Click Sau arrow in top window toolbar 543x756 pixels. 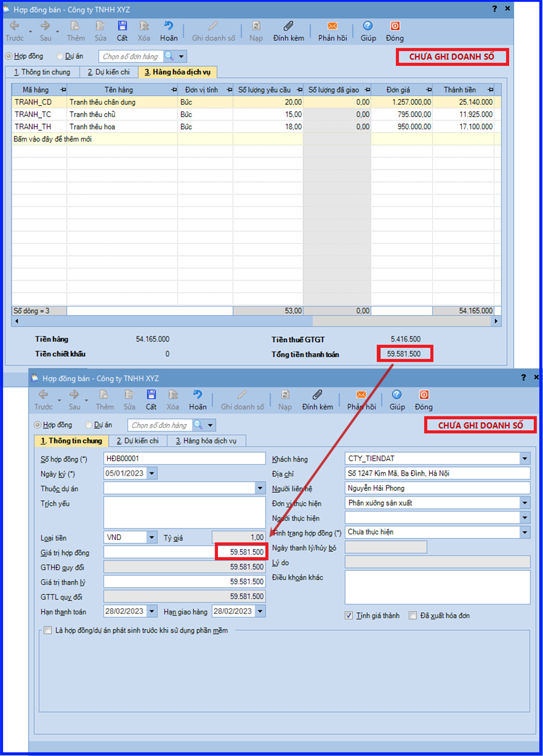tap(45, 26)
